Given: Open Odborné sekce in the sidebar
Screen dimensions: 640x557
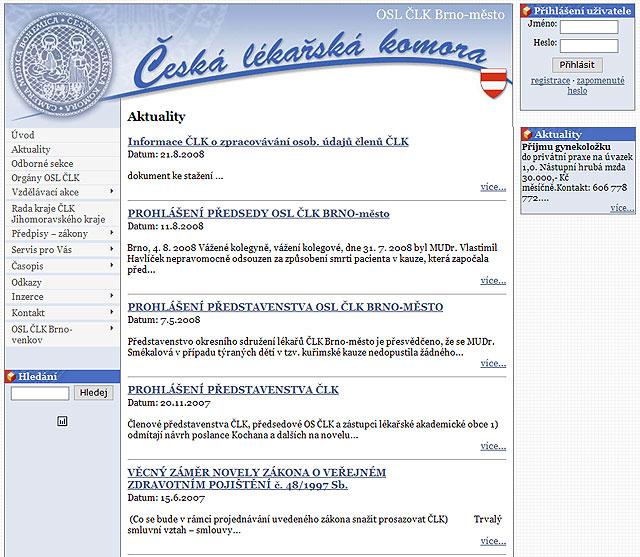Looking at the screenshot, I should (x=42, y=163).
